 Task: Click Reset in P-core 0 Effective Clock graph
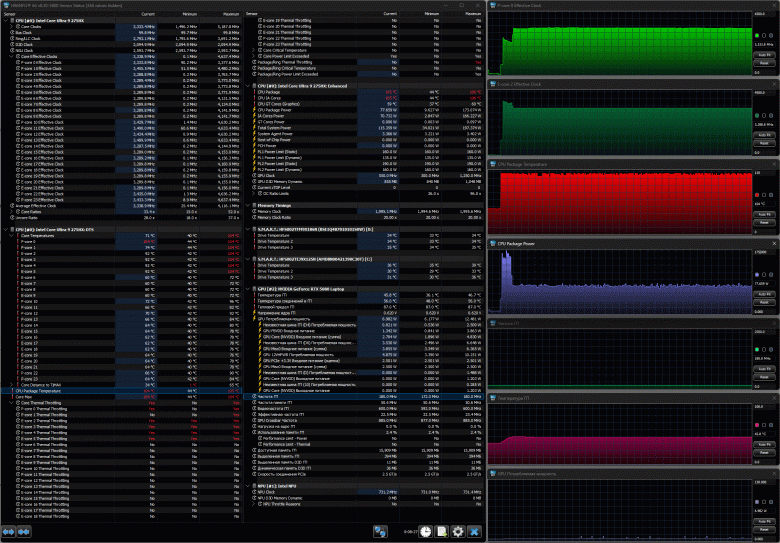click(765, 63)
